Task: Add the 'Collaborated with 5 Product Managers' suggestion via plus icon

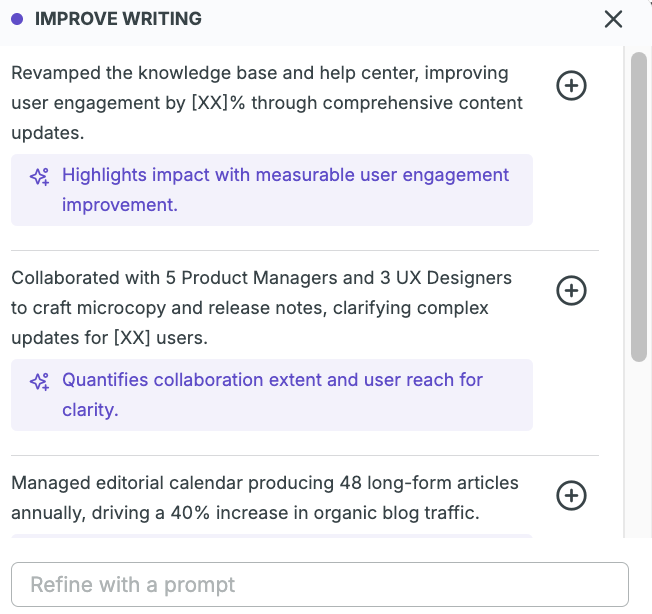Action: click(x=571, y=290)
